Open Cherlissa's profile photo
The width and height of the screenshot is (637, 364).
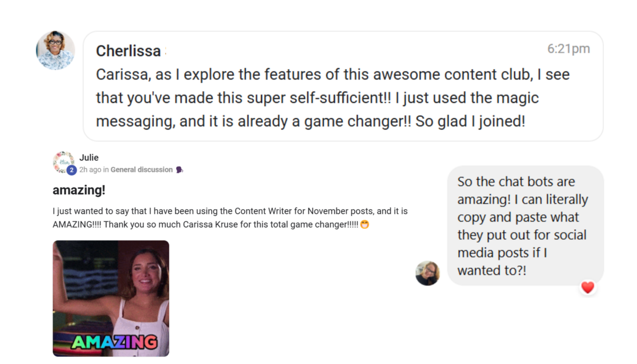click(55, 50)
